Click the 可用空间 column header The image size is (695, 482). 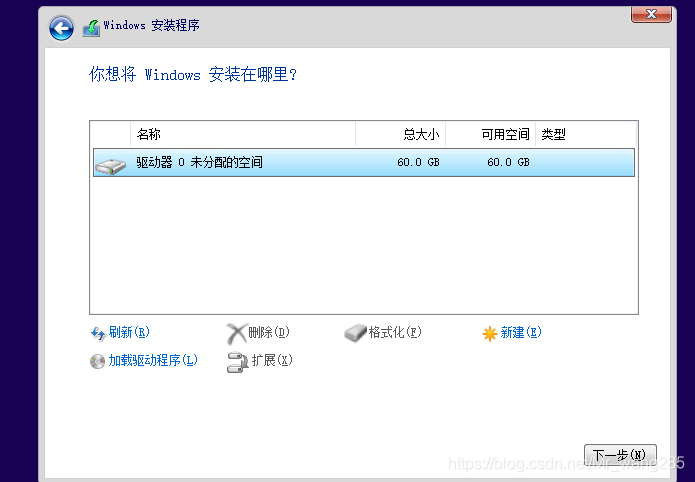pyautogui.click(x=491, y=134)
